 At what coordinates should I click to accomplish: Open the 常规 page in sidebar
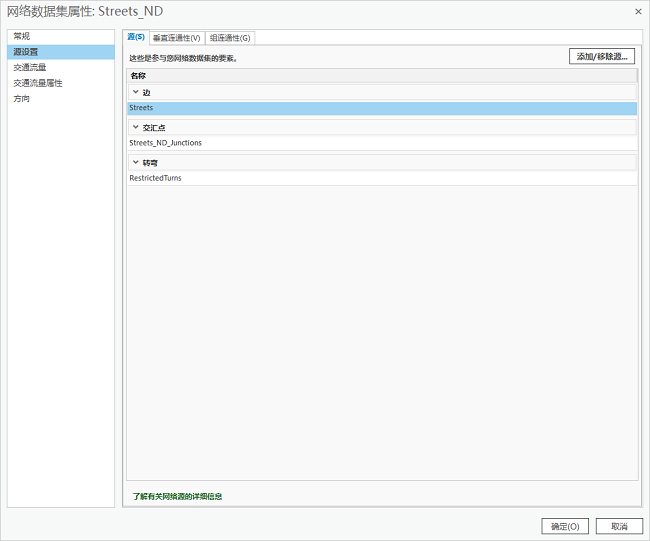(x=22, y=36)
